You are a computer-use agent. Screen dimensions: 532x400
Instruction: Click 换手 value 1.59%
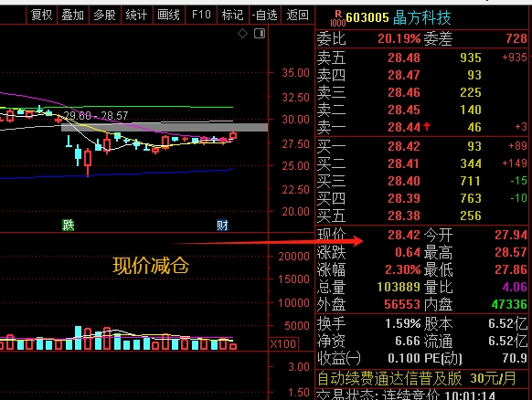click(x=403, y=323)
